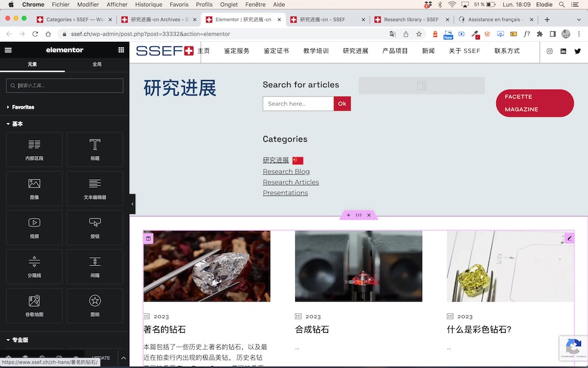Screen dimensions: 588x368
Task: Select the 间隔 spacer widget
Action: (95, 267)
